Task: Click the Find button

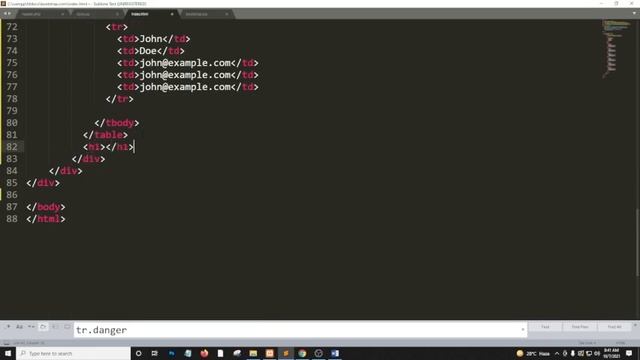Action: coord(545,327)
